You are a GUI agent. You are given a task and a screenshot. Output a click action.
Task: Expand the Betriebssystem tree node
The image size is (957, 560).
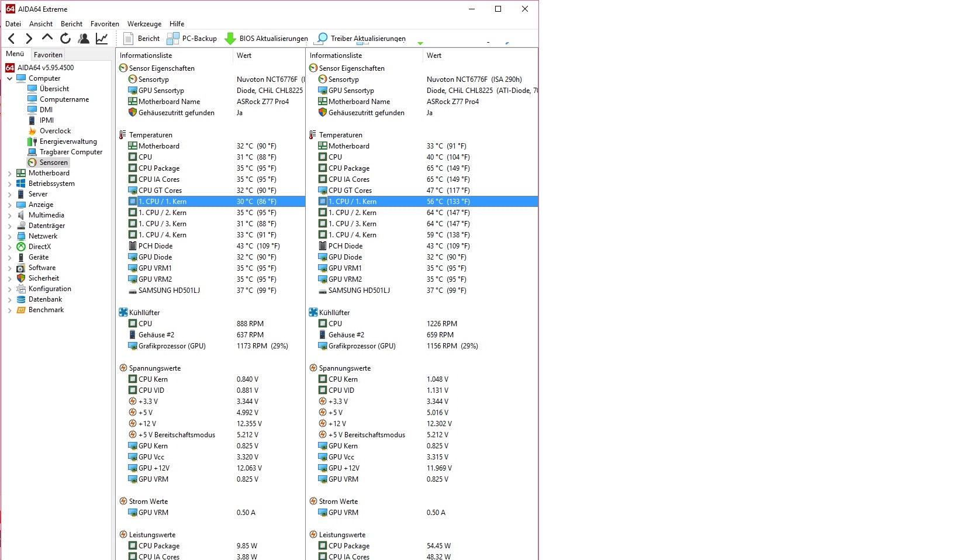[x=9, y=184]
